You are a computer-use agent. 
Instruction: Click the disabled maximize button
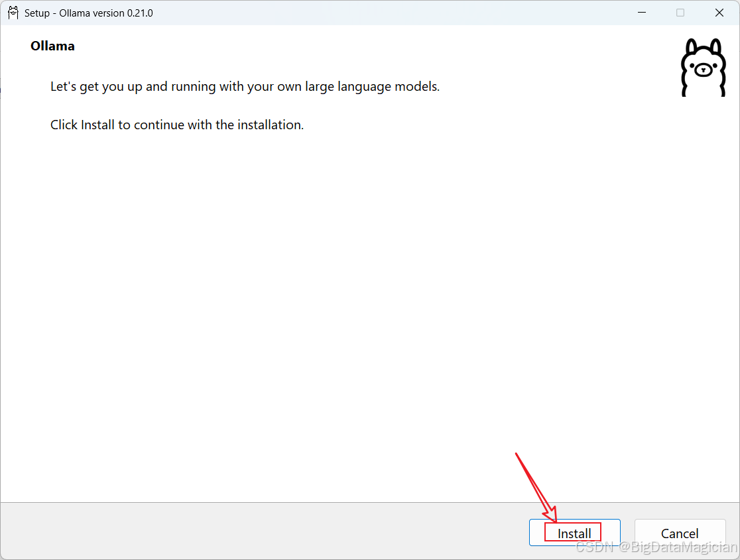680,13
